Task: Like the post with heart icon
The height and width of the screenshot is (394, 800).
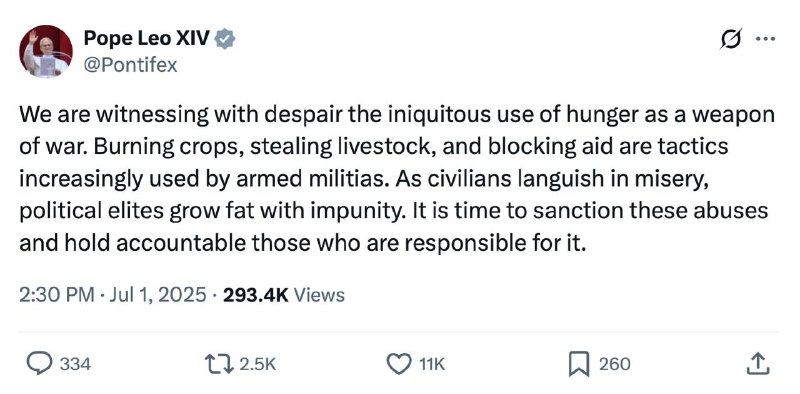Action: pos(399,364)
